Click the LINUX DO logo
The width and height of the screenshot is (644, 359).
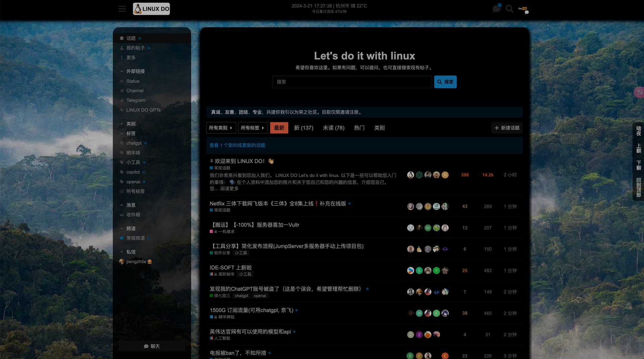coord(151,9)
